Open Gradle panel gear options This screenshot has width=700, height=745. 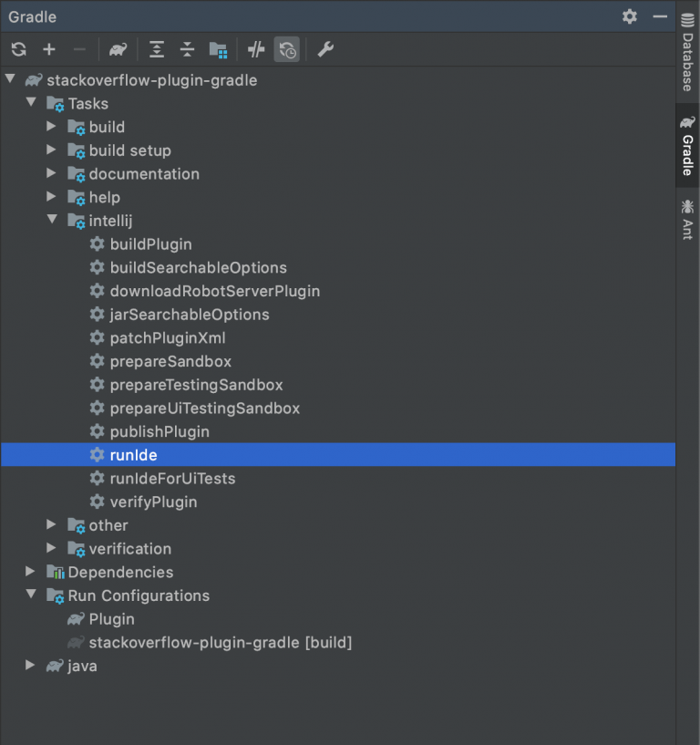coord(630,16)
